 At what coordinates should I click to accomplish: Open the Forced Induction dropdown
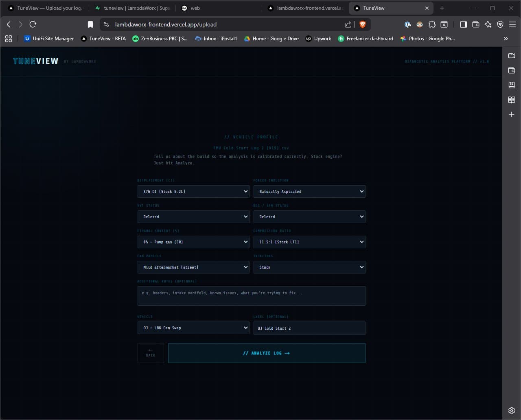(x=309, y=191)
